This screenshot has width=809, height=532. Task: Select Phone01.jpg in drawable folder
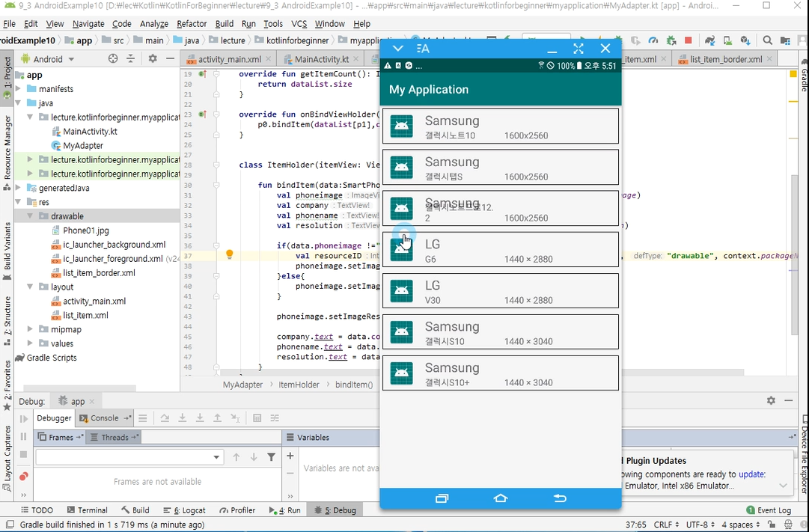[85, 230]
